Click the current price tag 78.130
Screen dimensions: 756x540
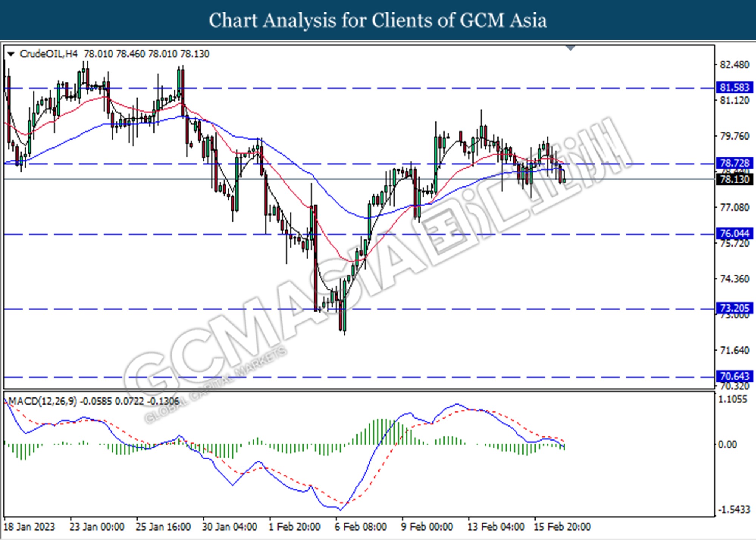(x=734, y=179)
